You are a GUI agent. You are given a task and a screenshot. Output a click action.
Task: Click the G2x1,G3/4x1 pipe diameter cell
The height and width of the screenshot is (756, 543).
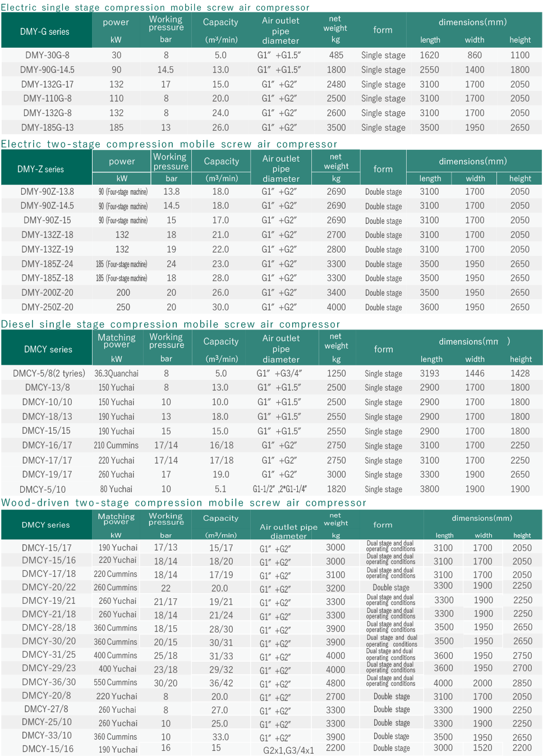click(288, 750)
